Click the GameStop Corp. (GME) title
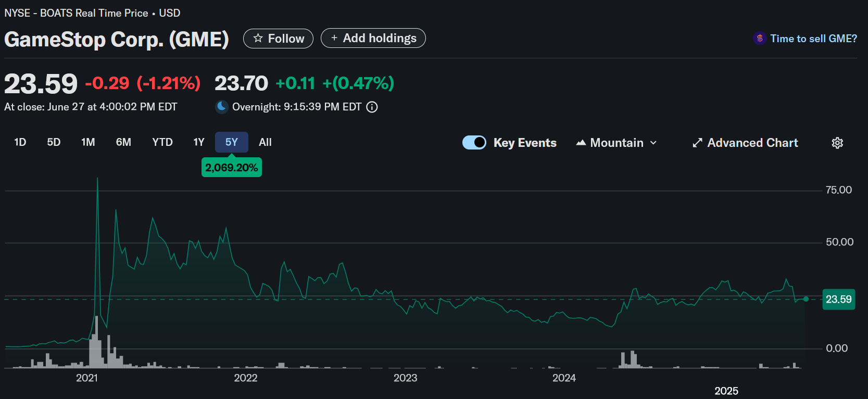Image resolution: width=868 pixels, height=399 pixels. (117, 39)
